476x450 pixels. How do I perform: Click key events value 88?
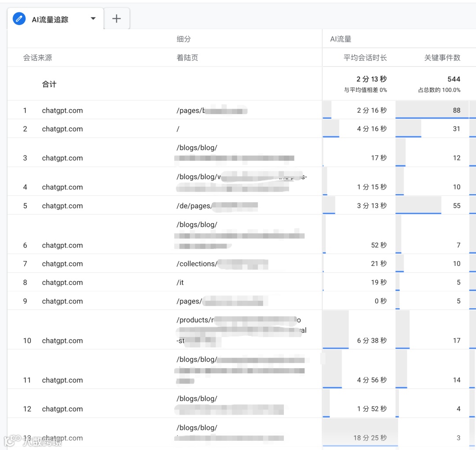point(457,111)
